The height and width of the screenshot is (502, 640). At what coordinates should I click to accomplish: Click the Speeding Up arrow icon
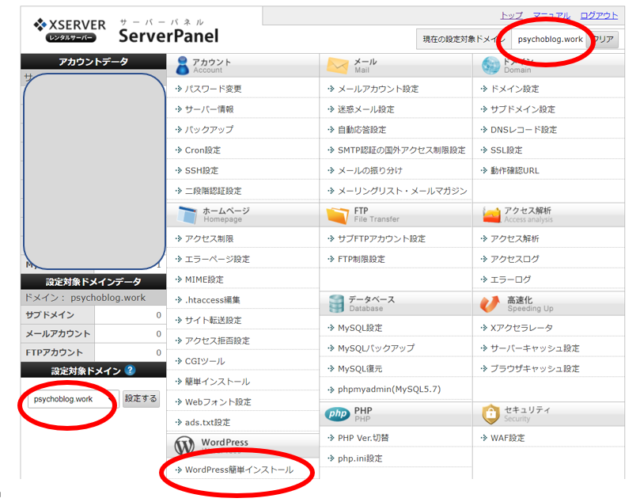490,304
